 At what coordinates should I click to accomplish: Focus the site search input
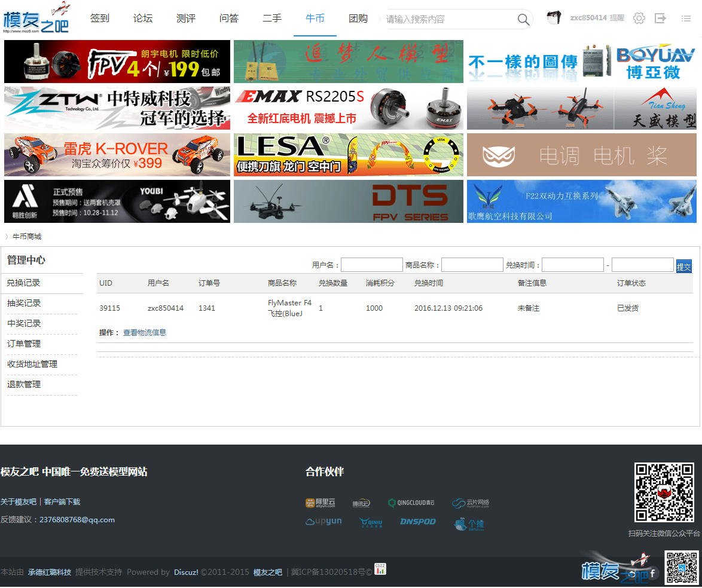point(450,19)
